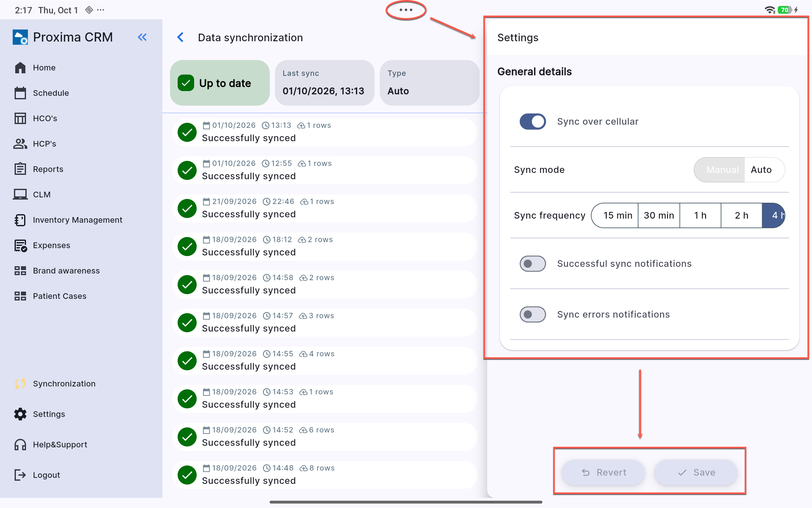Enable Successful sync notifications toggle
Viewport: 812px width, 508px height.
click(x=533, y=263)
